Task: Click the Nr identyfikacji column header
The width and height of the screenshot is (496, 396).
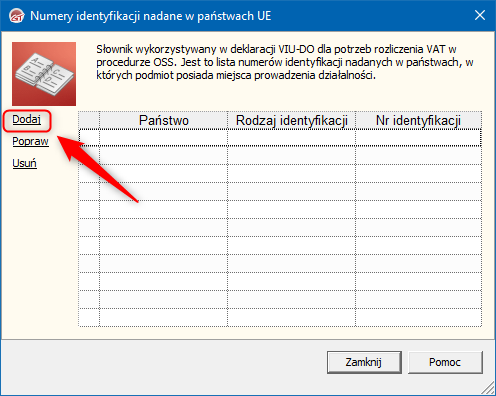Action: [x=418, y=120]
